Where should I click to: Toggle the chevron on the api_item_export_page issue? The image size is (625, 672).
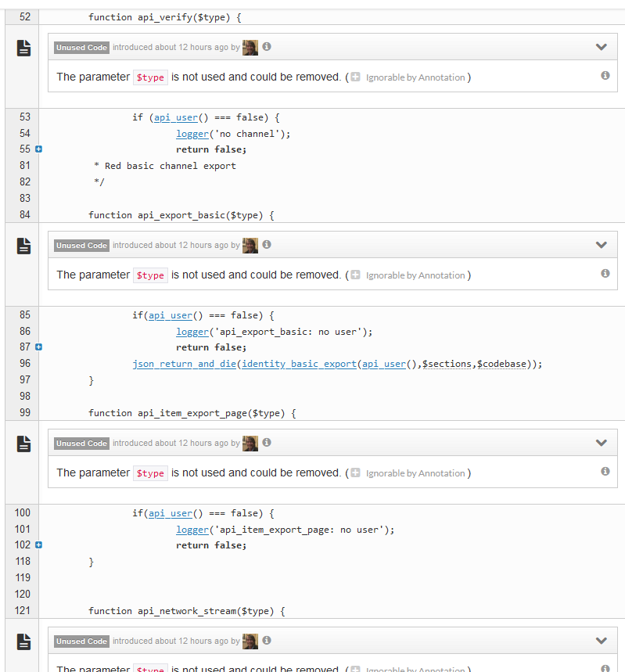point(601,443)
